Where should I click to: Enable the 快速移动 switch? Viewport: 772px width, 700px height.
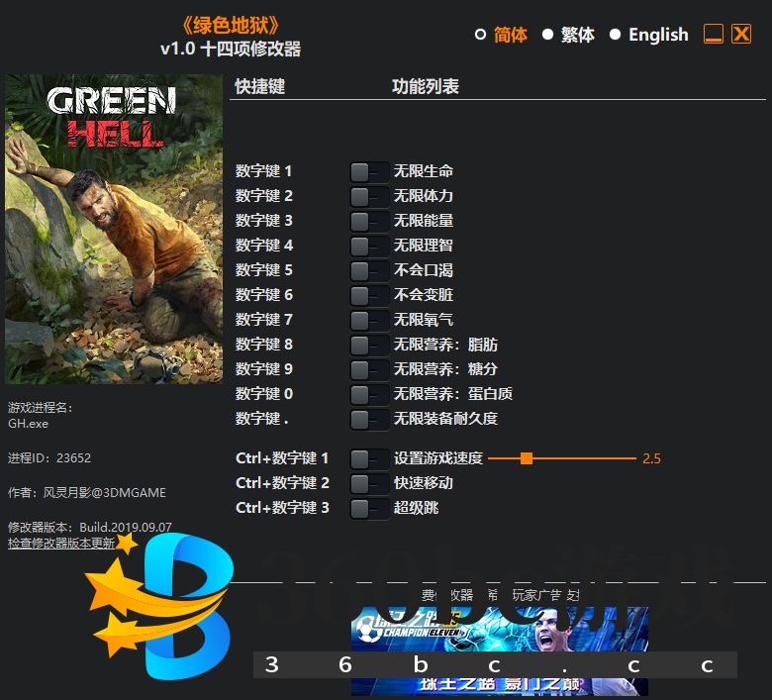(369, 484)
